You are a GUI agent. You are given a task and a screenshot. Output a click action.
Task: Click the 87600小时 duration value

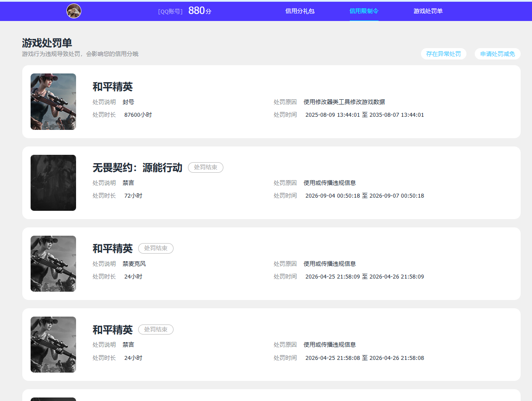pos(138,115)
